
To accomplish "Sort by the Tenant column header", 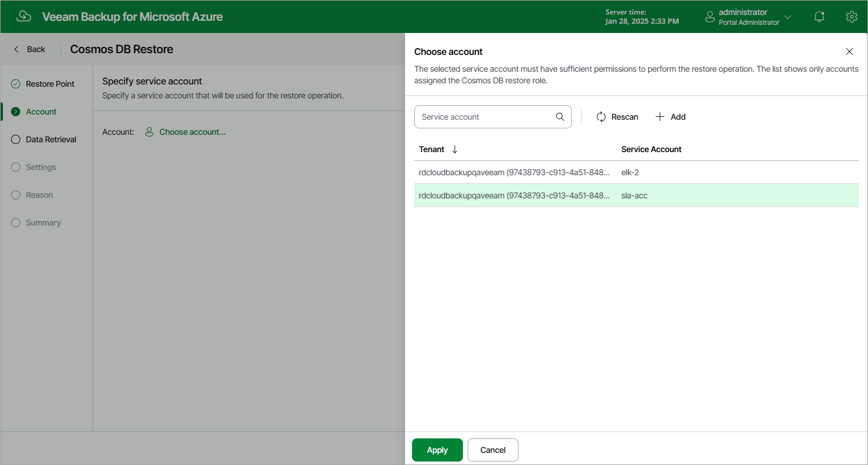I will pyautogui.click(x=432, y=149).
